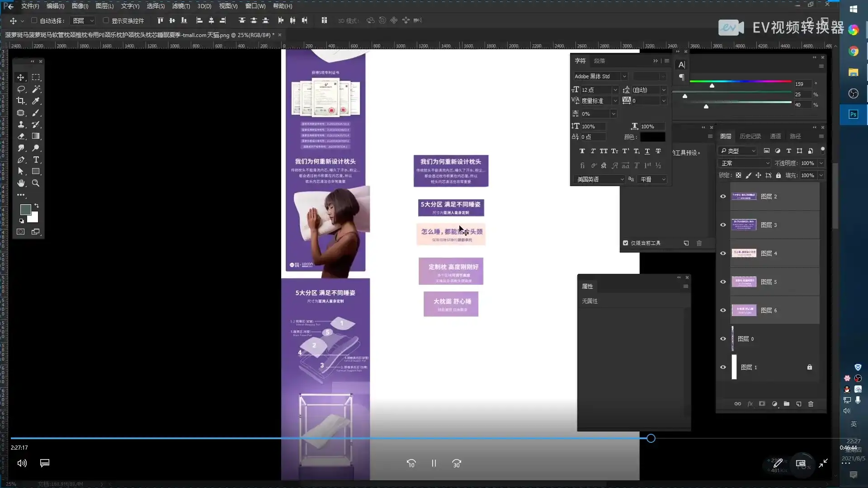The width and height of the screenshot is (868, 488).
Task: Open the 滤镜(T) menu
Action: [181, 6]
